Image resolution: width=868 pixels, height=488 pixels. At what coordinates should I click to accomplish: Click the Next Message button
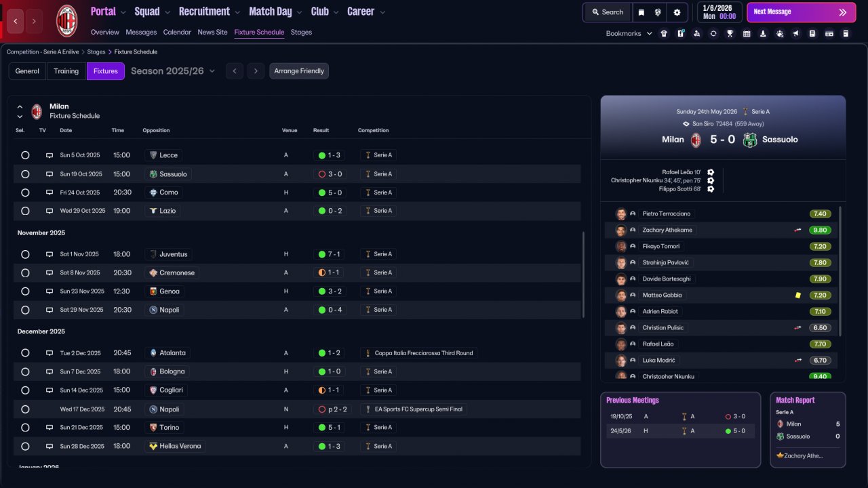[x=801, y=12]
